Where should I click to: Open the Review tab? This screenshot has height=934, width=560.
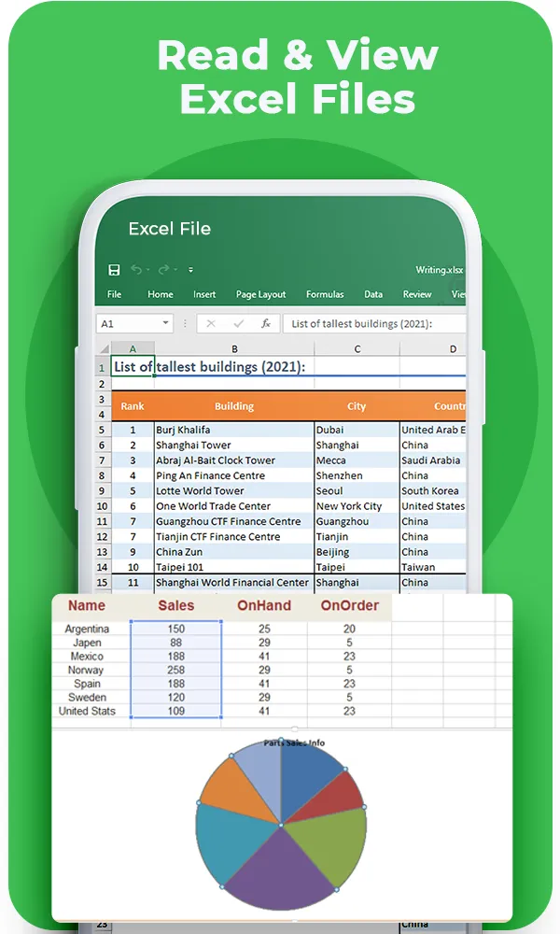point(417,294)
